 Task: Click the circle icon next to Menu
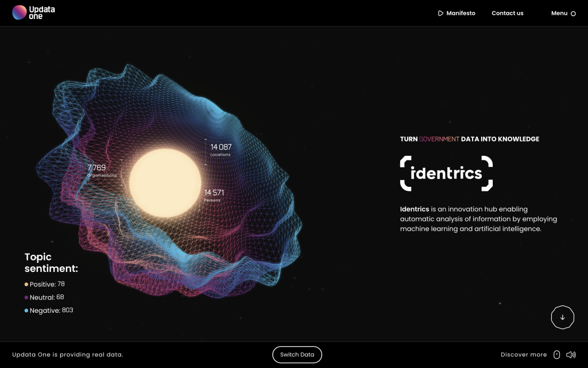pyautogui.click(x=573, y=14)
